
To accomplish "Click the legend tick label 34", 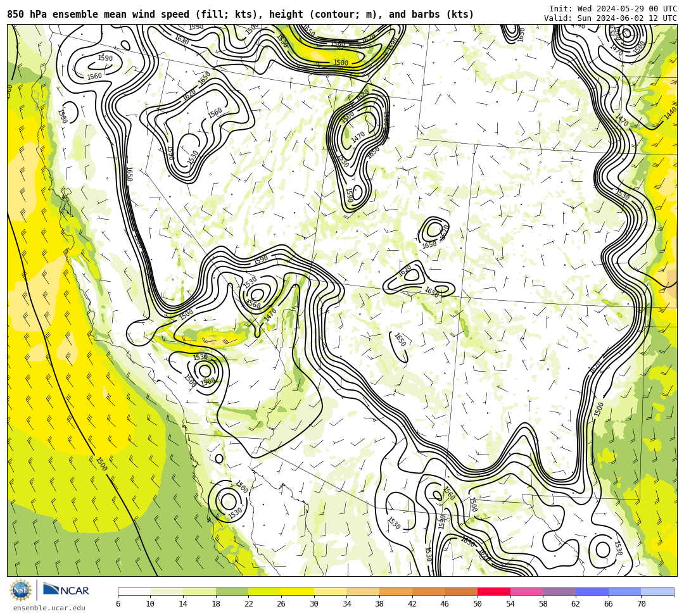I will [347, 604].
